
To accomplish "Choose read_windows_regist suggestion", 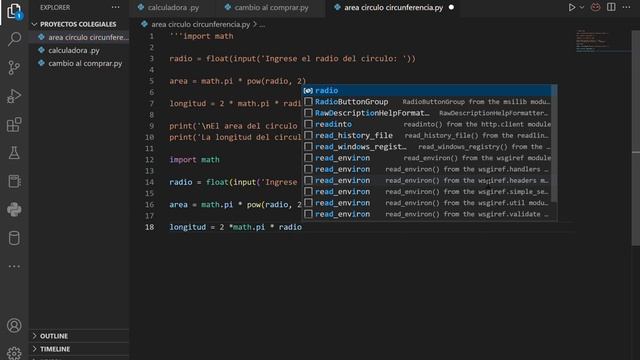I will pos(427,147).
